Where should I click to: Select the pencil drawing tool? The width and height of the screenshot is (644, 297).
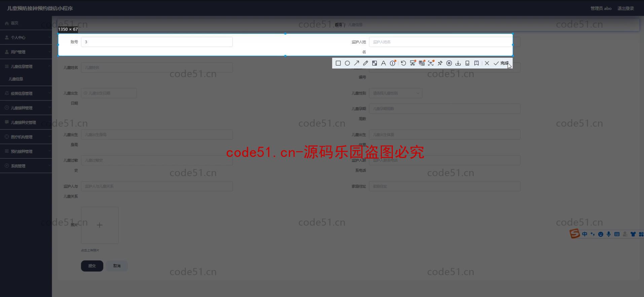(x=365, y=63)
